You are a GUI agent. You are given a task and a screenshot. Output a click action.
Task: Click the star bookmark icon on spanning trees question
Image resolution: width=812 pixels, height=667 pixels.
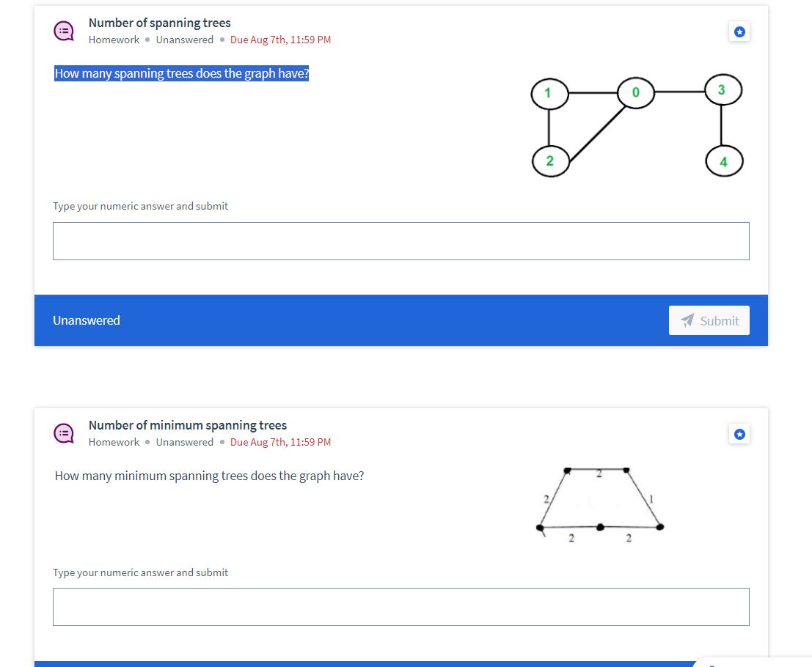tap(739, 32)
